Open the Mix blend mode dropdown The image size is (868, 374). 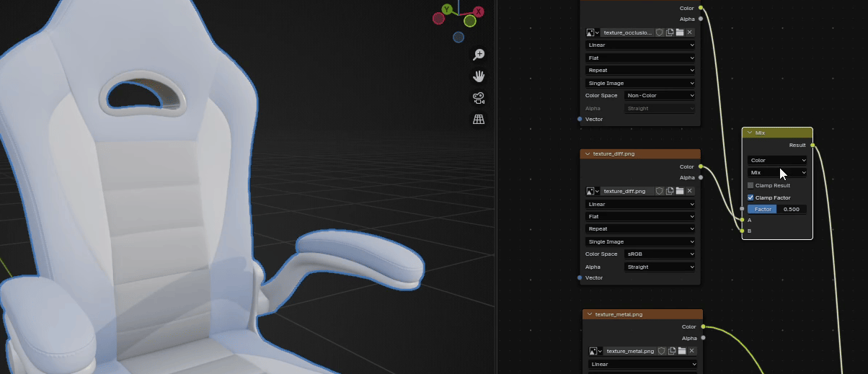[x=776, y=173]
